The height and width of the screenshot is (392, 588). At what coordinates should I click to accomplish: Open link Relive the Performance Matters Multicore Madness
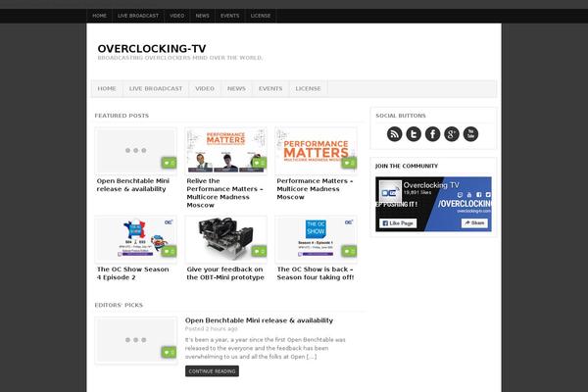224,193
